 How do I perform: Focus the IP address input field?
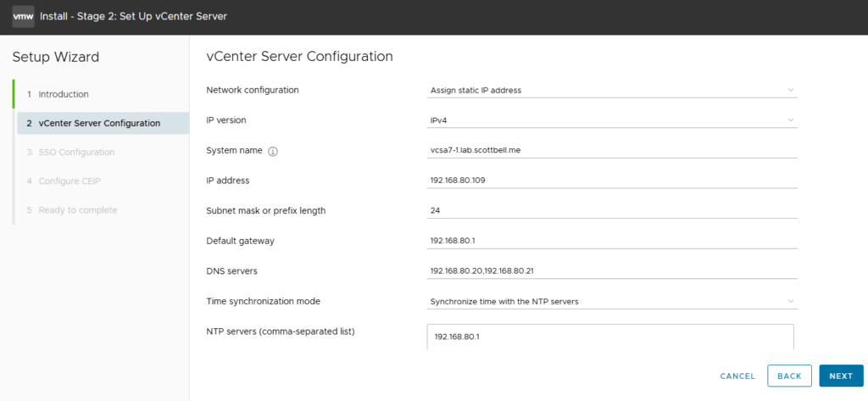610,181
